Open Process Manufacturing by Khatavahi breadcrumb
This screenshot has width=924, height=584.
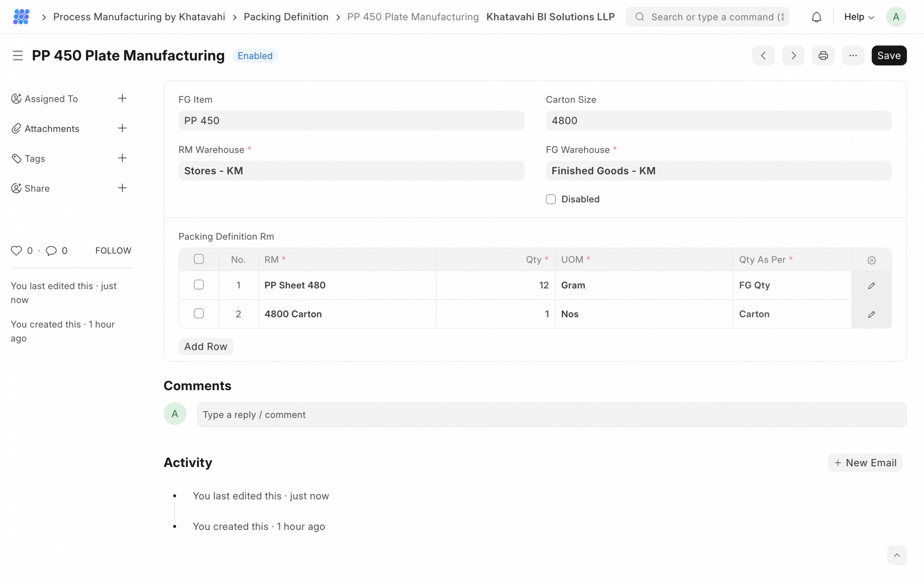pyautogui.click(x=139, y=17)
